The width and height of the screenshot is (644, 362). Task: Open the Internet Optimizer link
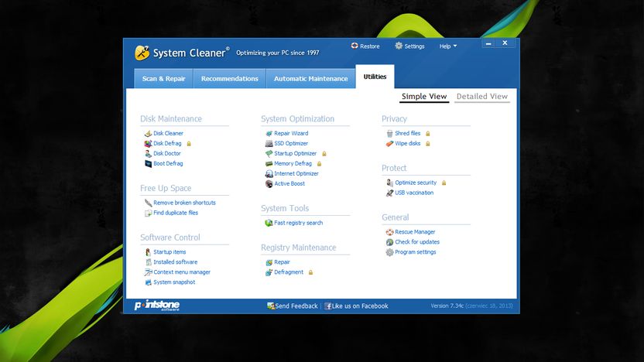[296, 173]
